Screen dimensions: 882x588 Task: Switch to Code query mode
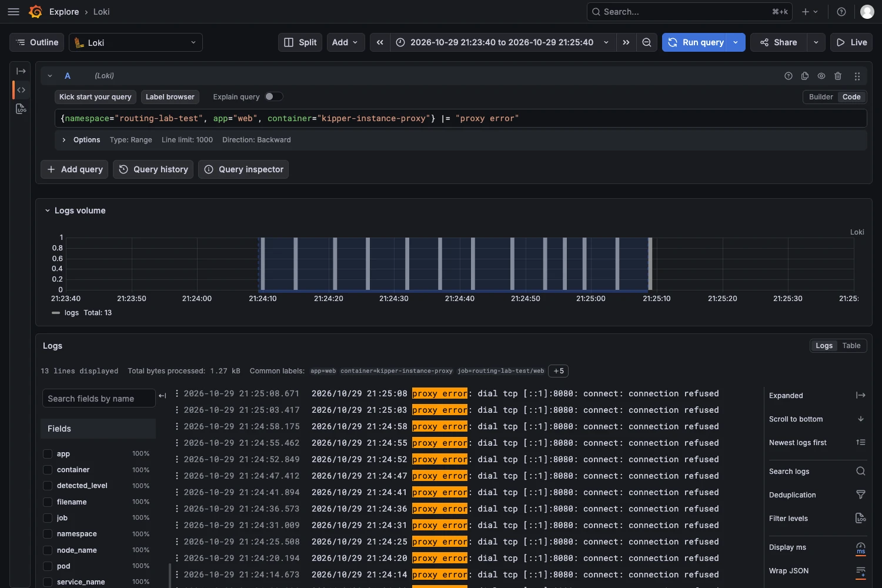point(851,97)
